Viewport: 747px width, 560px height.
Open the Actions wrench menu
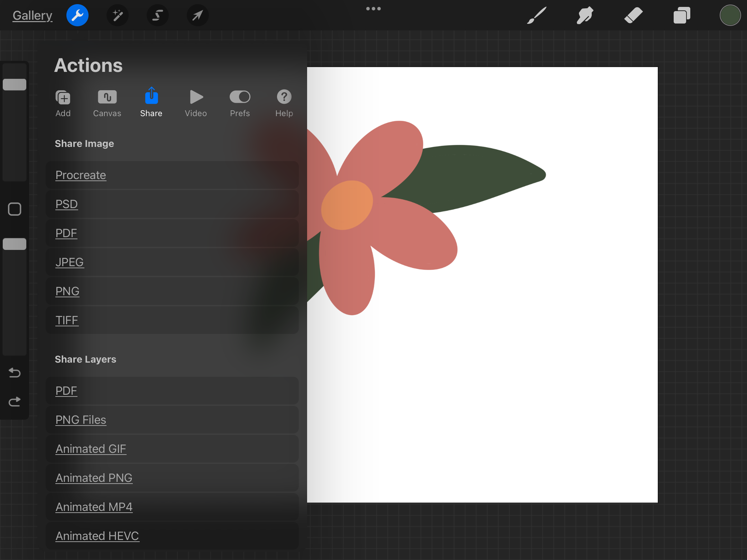(x=77, y=15)
